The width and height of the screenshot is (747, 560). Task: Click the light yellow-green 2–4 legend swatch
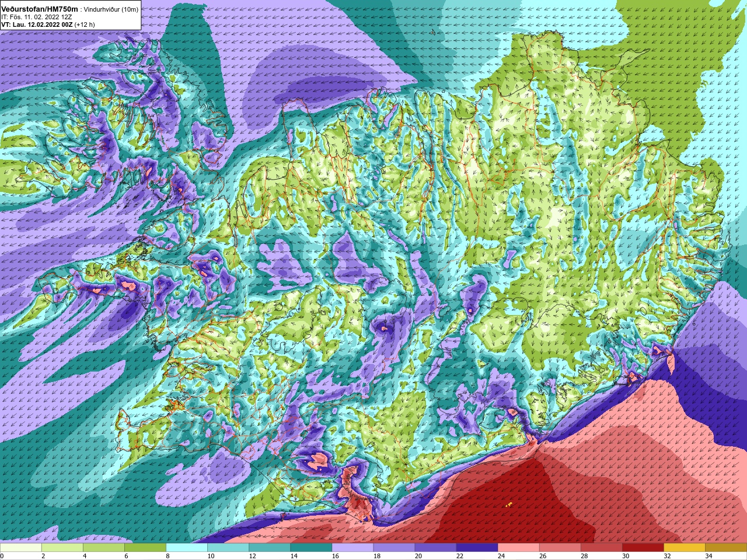click(62, 548)
